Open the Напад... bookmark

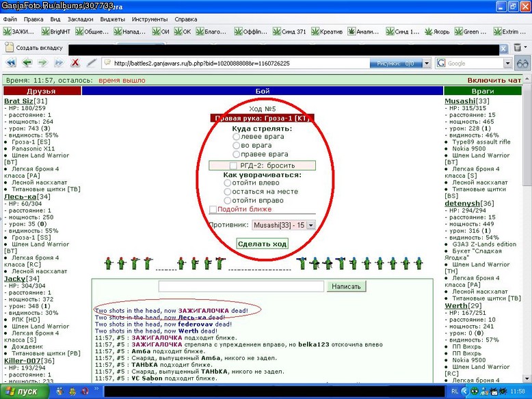(x=130, y=31)
